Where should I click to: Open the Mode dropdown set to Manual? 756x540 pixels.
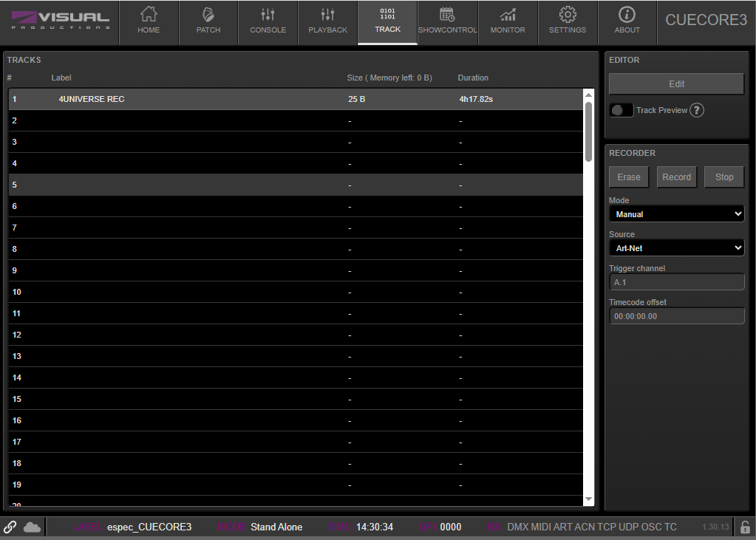676,214
